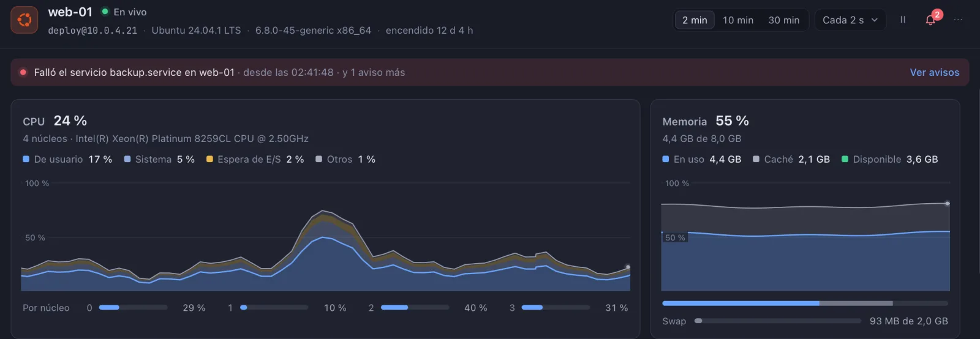Click the Intel Xeon Platinum CPU description
This screenshot has width=980, height=339.
click(x=192, y=139)
